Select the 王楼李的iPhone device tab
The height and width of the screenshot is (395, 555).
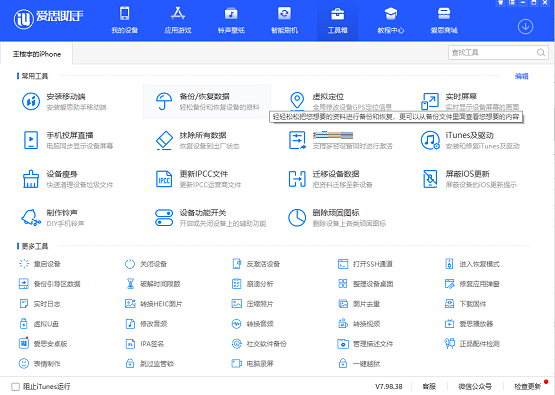[x=37, y=54]
